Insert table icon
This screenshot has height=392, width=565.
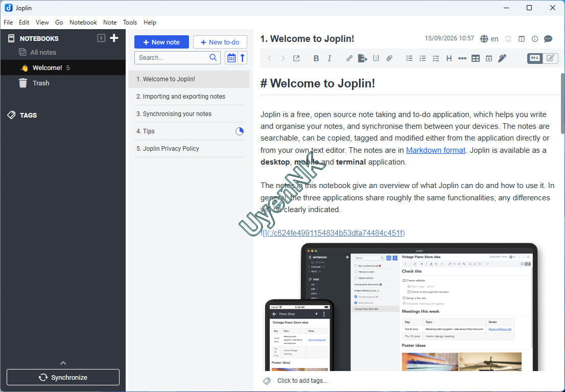(x=476, y=58)
